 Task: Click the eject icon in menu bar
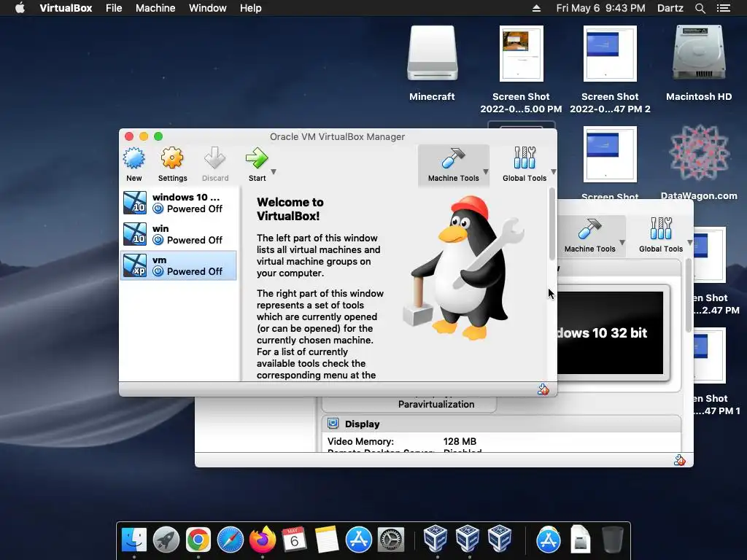[536, 8]
